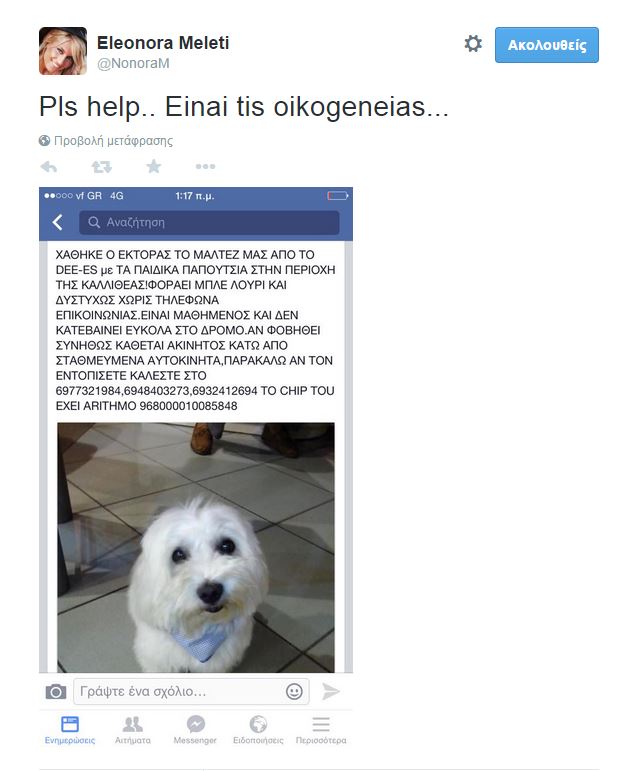This screenshot has width=637, height=771.
Task: Open the emoji smiley picker
Action: coord(294,691)
